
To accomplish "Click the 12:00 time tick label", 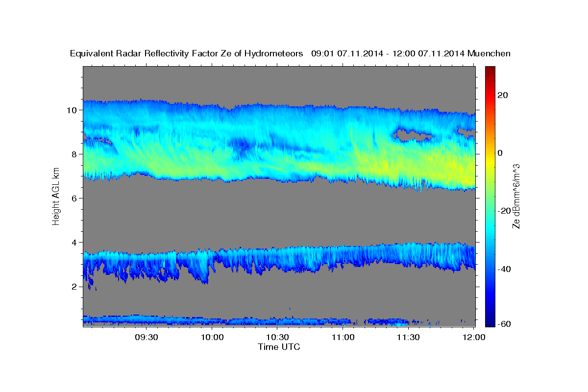I will pyautogui.click(x=474, y=338).
